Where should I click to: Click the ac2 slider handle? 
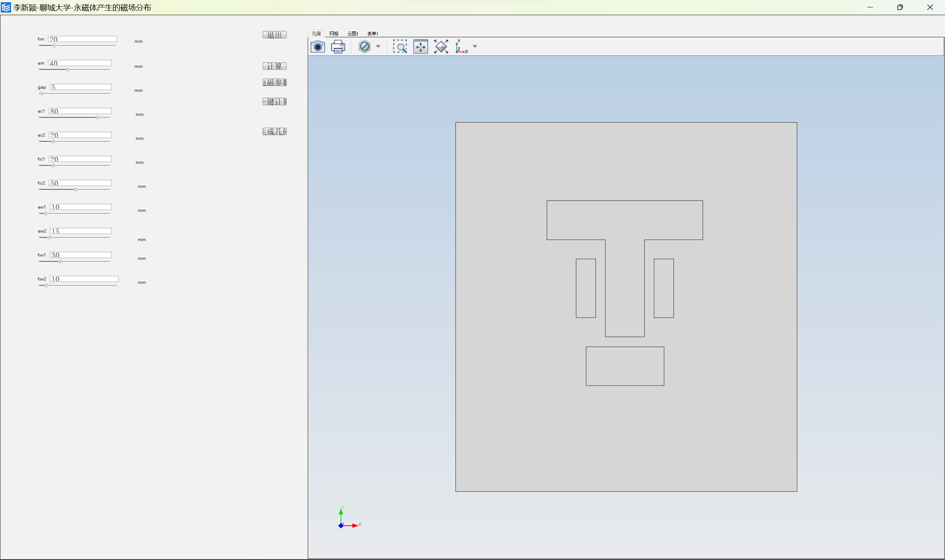point(53,141)
